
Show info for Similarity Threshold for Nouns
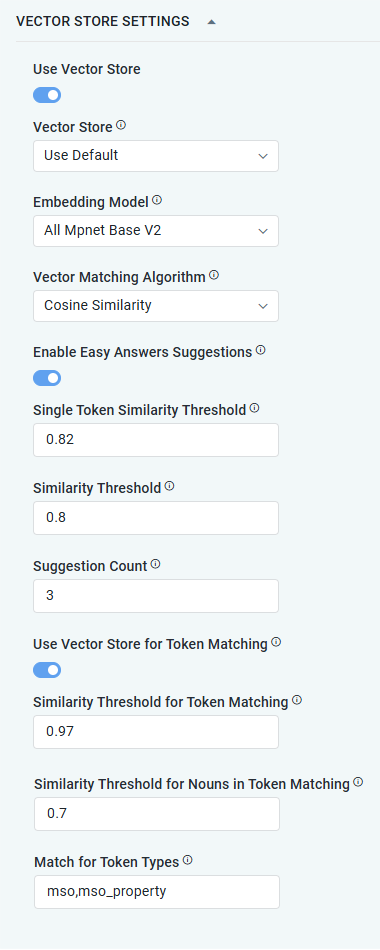tap(358, 782)
